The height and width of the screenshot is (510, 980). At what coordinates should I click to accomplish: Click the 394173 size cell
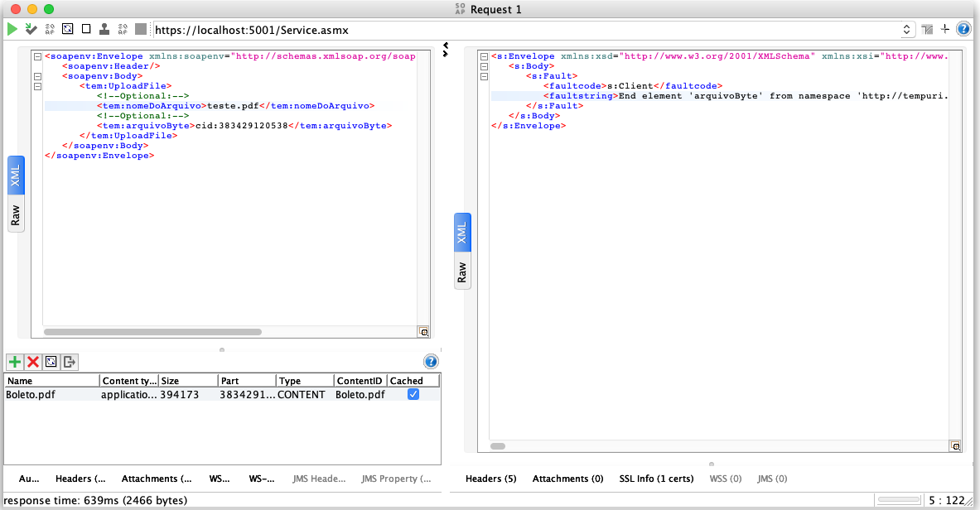(188, 394)
